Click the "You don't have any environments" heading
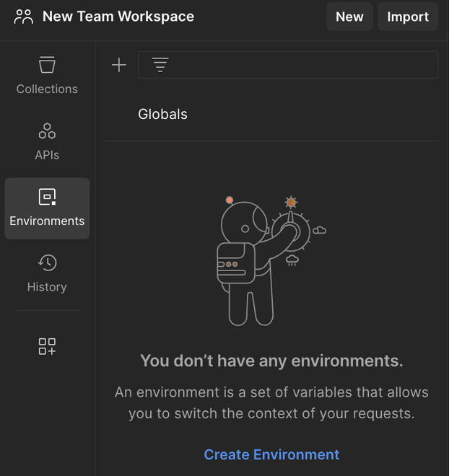 point(271,361)
